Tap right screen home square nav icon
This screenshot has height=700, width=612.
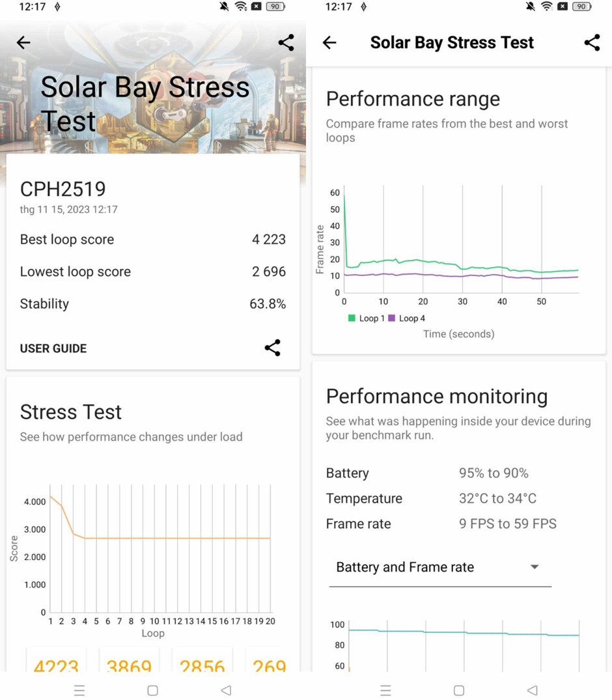point(459,690)
